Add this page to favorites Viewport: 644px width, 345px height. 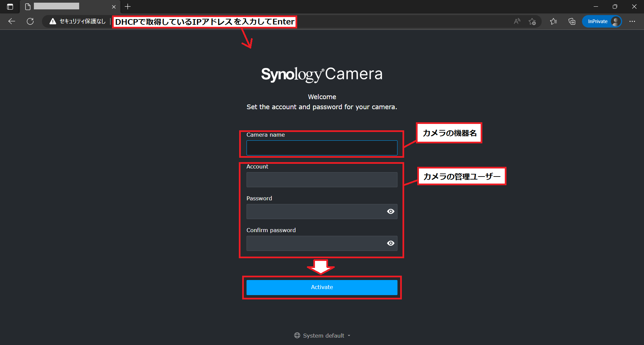pyautogui.click(x=532, y=21)
